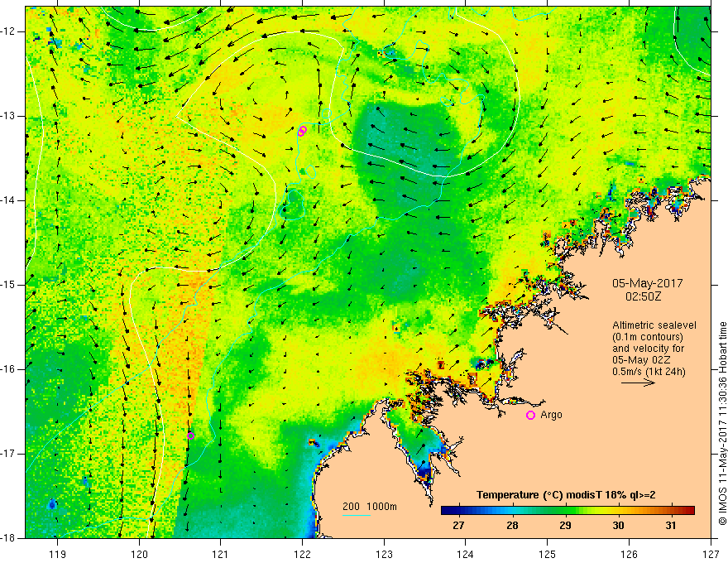The image size is (728, 563).
Task: Click latitude axis label '-15'
Action: point(9,285)
